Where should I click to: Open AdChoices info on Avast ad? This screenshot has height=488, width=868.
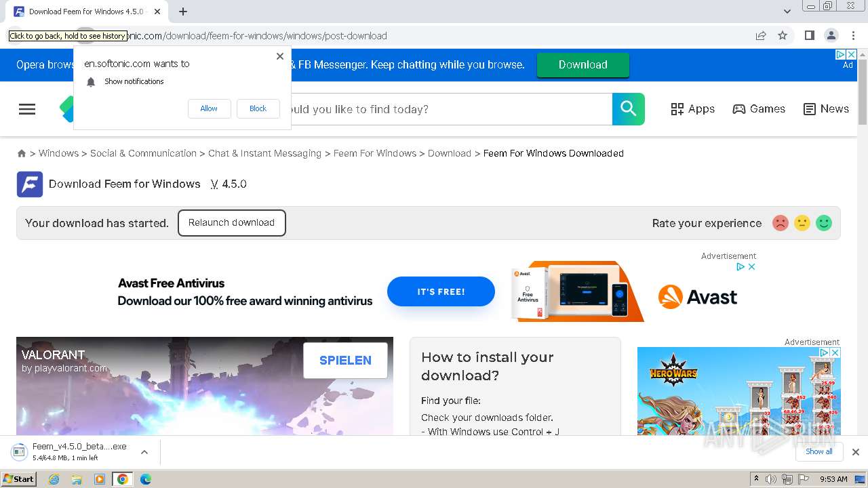(x=741, y=267)
